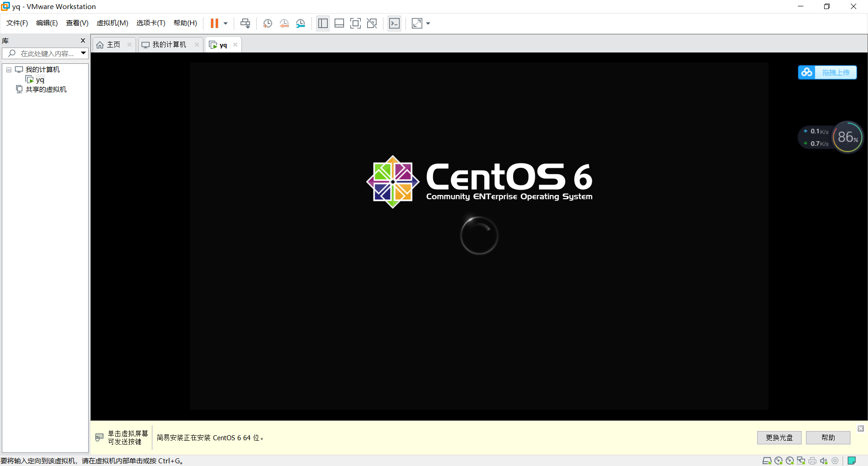Open the stretch display options dropdown

(428, 24)
